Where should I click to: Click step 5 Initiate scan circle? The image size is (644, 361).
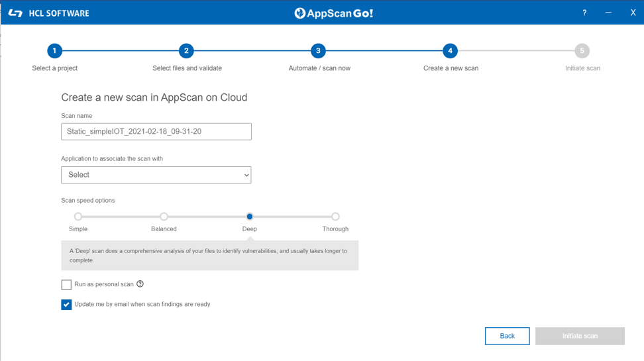582,51
